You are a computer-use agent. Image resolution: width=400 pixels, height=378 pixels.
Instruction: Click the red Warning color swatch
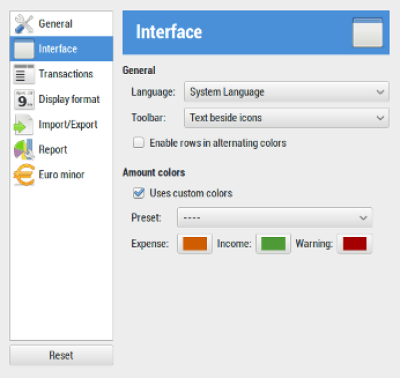pos(355,244)
